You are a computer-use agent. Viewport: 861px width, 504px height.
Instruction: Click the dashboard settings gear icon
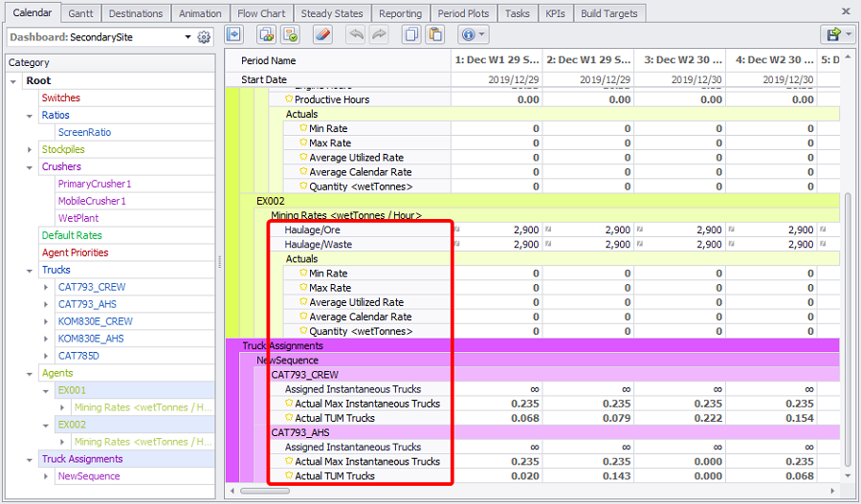click(x=204, y=37)
